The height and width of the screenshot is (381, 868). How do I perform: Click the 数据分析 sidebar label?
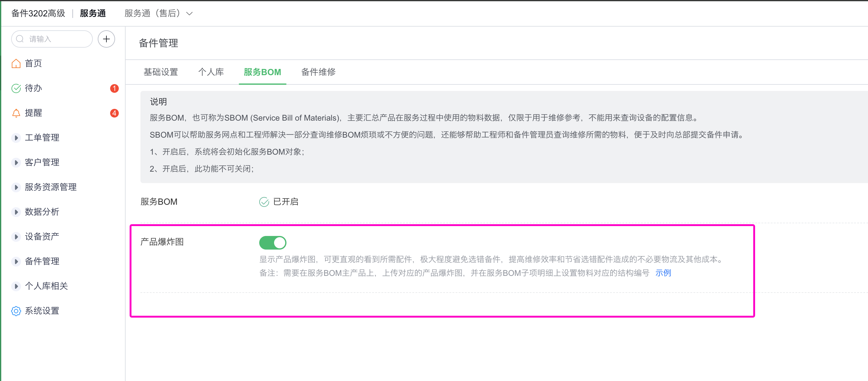pos(42,212)
